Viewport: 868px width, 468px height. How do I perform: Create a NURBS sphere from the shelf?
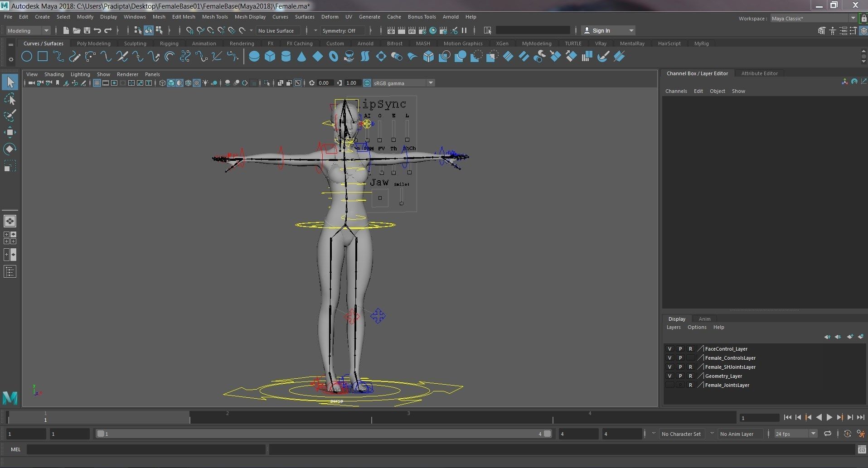coord(254,57)
